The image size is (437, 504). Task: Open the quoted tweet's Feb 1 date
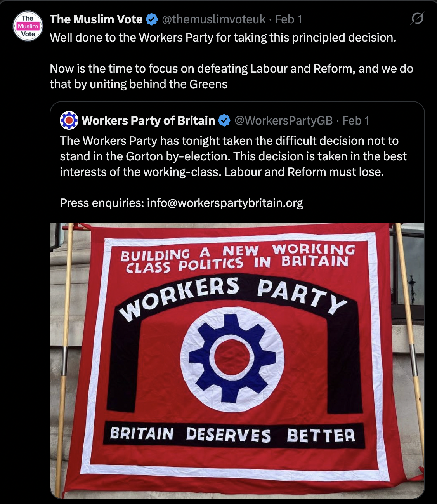[356, 121]
